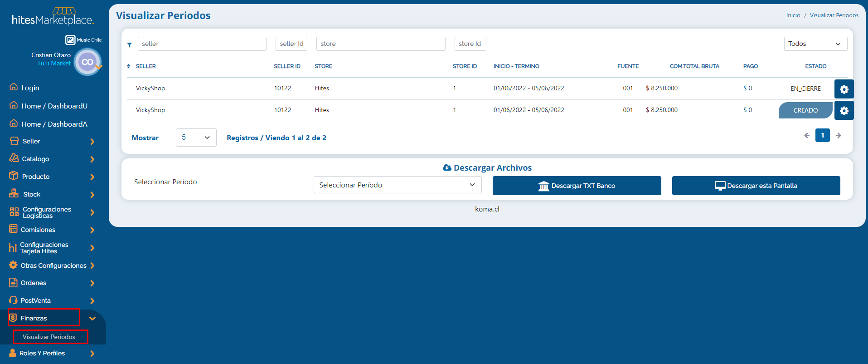Go to next page arrow
Screen dimensions: 868x364
[839, 135]
